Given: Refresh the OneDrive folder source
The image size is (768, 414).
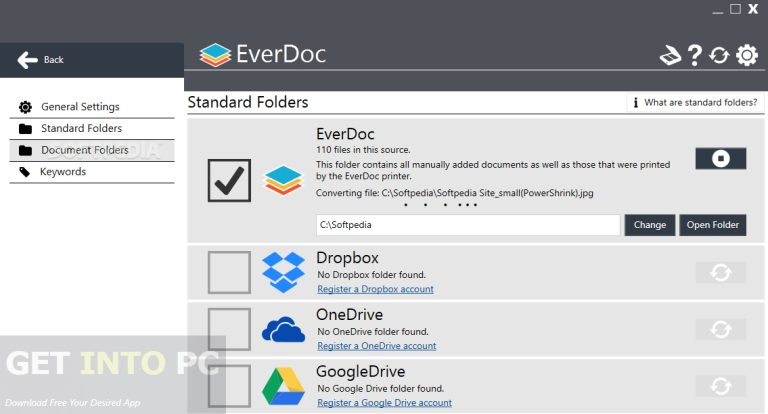Looking at the screenshot, I should click(720, 329).
